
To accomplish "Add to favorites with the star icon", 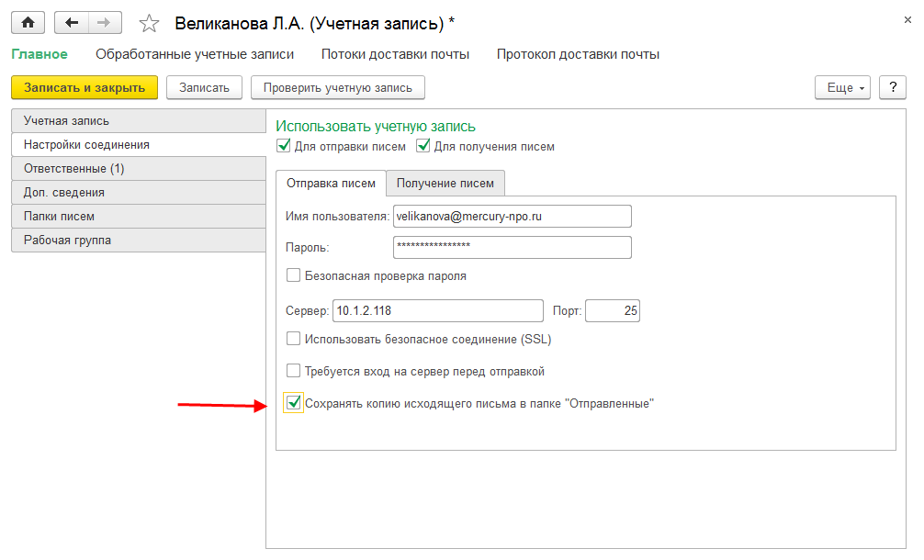I will click(x=149, y=23).
